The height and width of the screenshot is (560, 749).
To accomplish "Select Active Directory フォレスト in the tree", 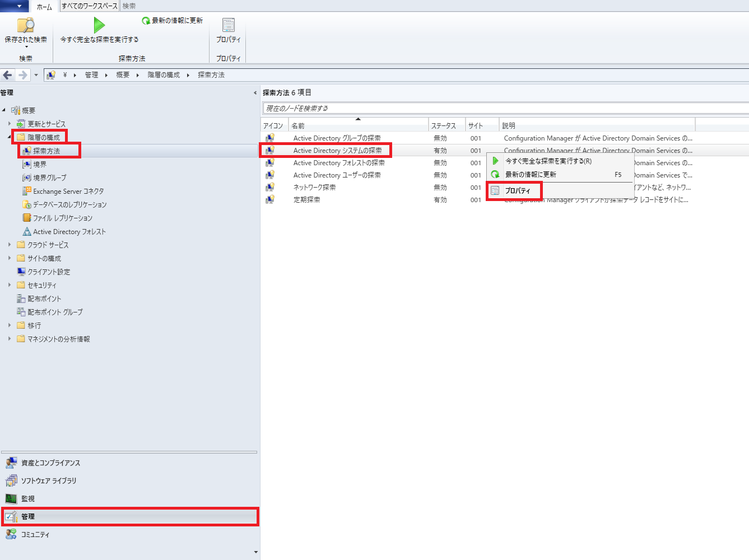I will (x=69, y=232).
